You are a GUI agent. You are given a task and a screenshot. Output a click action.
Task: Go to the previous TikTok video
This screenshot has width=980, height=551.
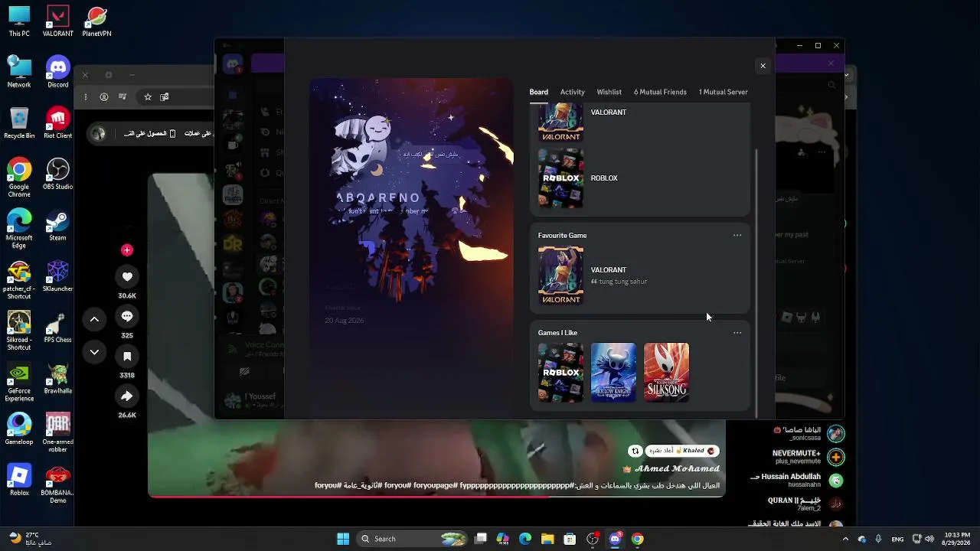click(94, 319)
